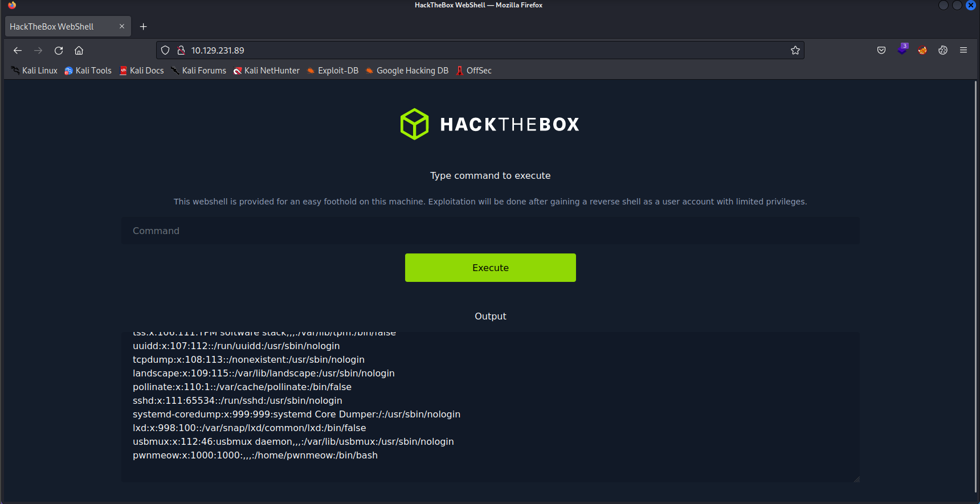
Task: Open the Kali Tools bookmark
Action: coord(88,71)
